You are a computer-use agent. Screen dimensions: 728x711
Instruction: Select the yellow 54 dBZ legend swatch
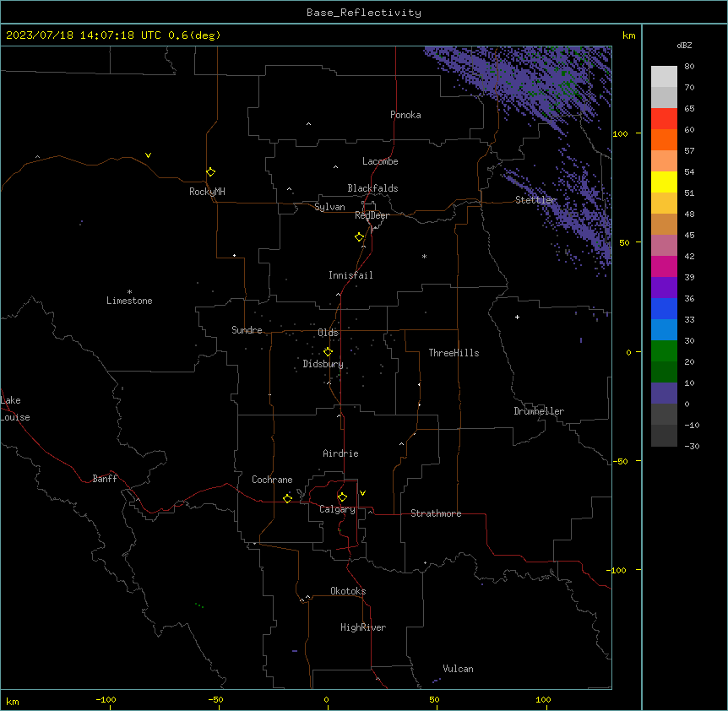click(x=664, y=182)
